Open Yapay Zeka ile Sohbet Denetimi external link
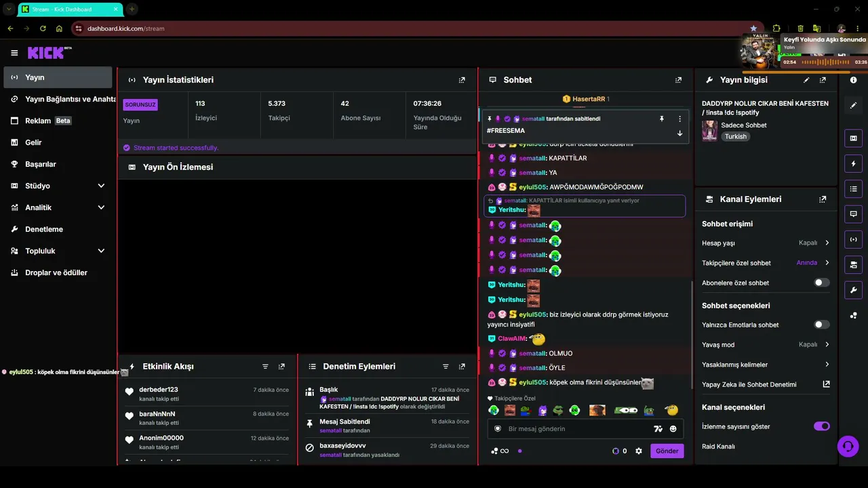The image size is (868, 488). (x=826, y=384)
